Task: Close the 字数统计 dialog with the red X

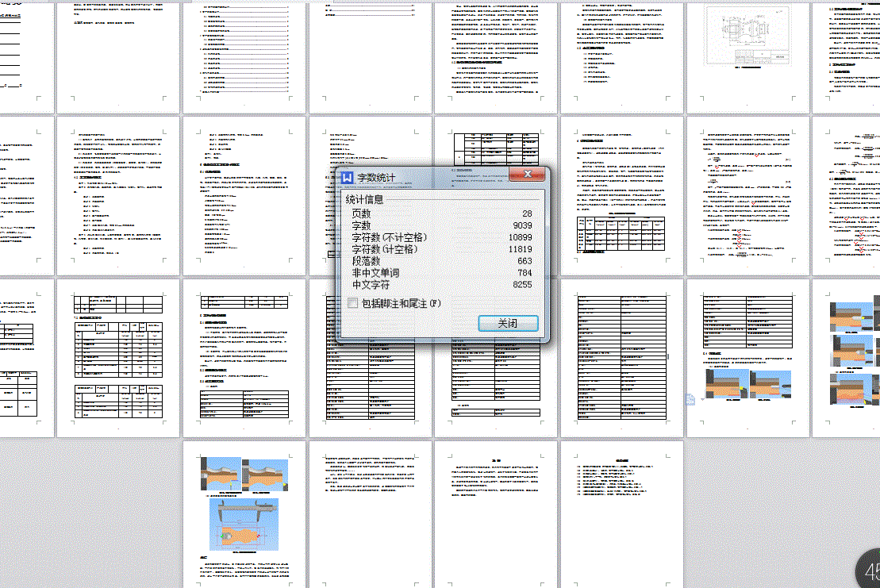Action: [528, 174]
